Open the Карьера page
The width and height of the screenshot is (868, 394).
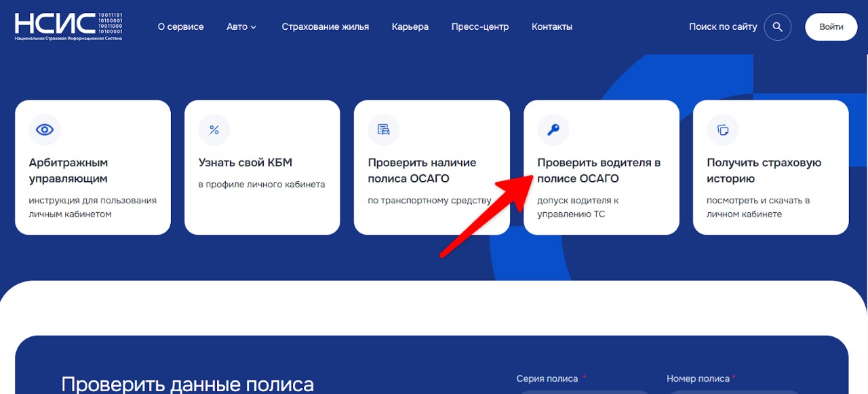click(x=410, y=26)
